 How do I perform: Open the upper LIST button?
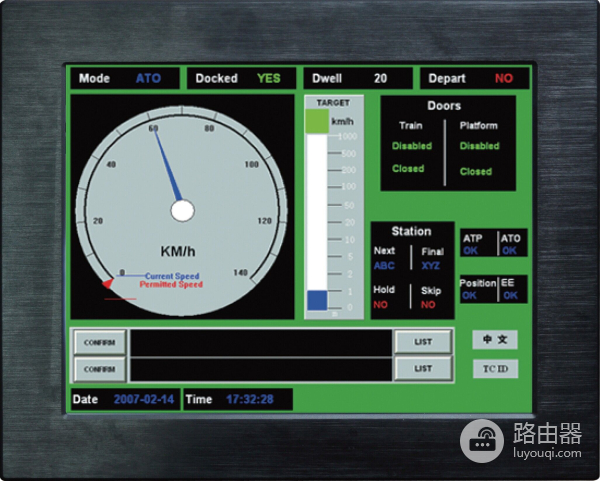click(x=422, y=342)
